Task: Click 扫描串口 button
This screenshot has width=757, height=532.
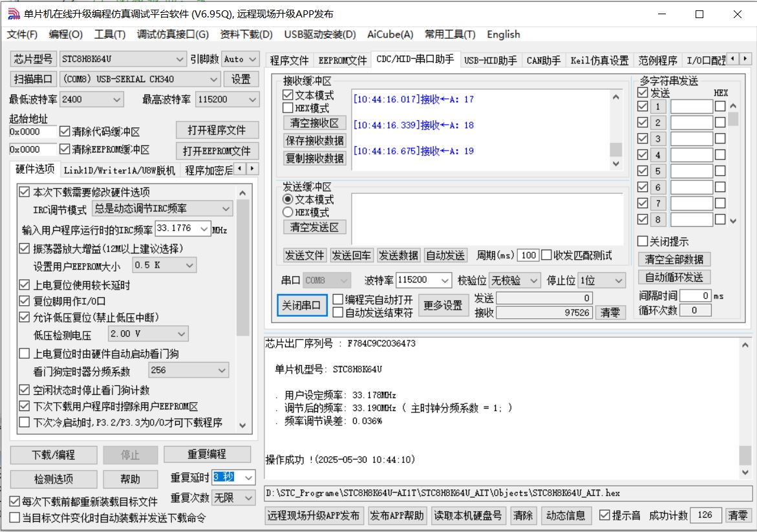Action: coord(33,79)
